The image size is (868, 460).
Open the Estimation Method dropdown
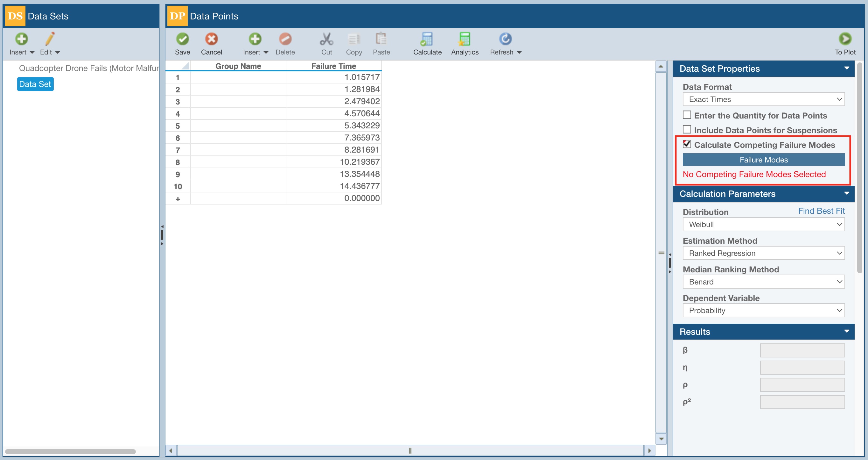[763, 253]
